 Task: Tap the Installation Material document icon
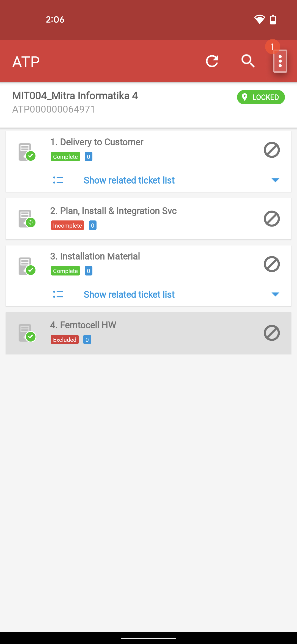[27, 266]
